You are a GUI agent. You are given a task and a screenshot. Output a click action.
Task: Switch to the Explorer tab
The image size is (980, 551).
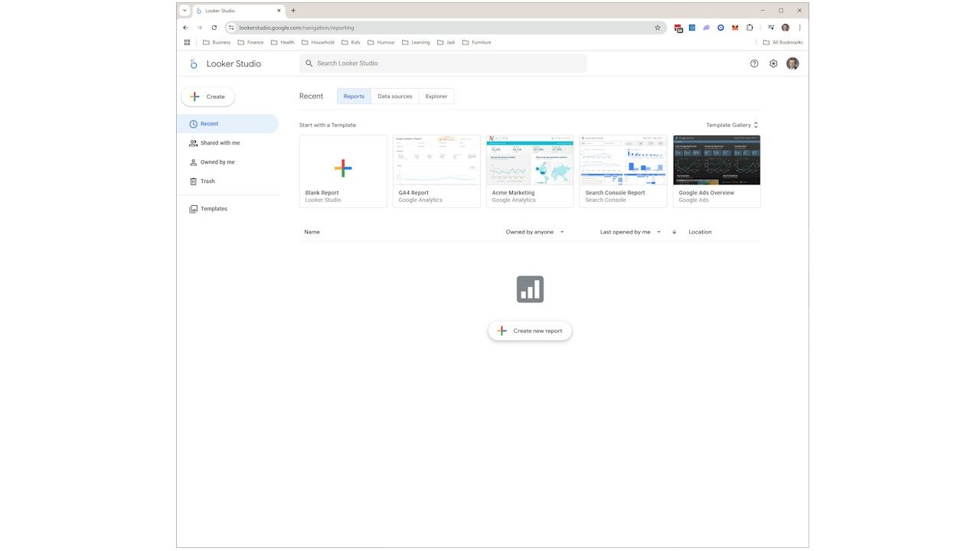tap(436, 96)
